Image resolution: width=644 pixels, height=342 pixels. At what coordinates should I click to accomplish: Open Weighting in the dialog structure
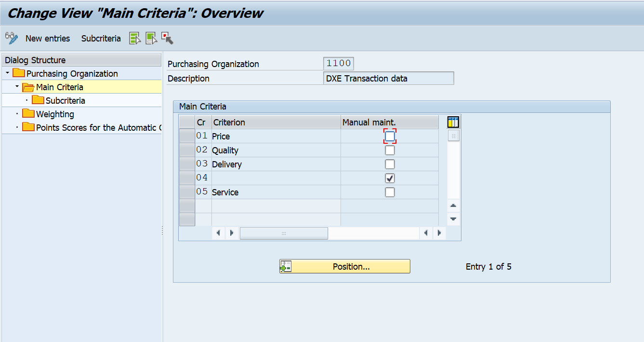(x=55, y=114)
